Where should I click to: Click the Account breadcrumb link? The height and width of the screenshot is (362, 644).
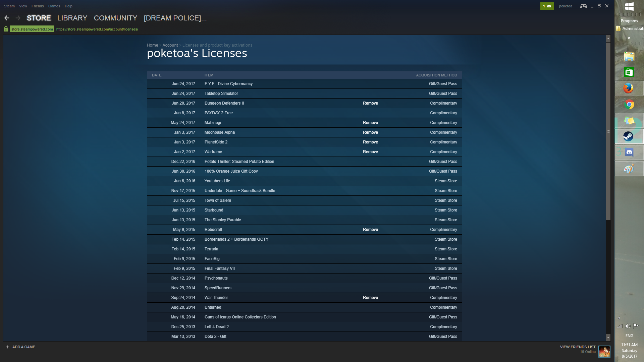pos(170,45)
